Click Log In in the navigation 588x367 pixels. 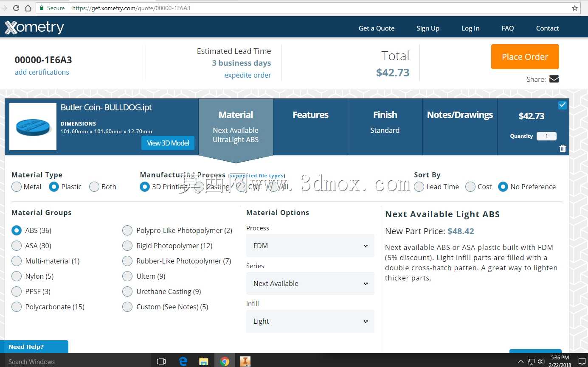(x=470, y=28)
